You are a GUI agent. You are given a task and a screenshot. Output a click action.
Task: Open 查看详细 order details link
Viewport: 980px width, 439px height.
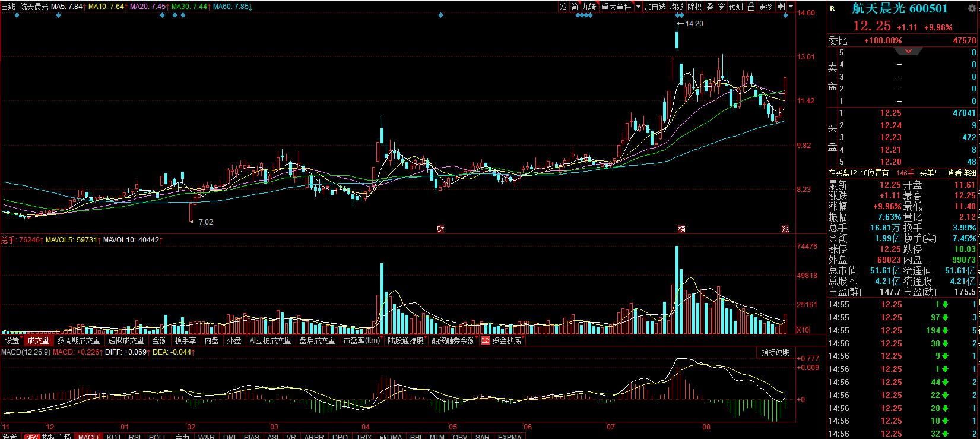point(962,173)
